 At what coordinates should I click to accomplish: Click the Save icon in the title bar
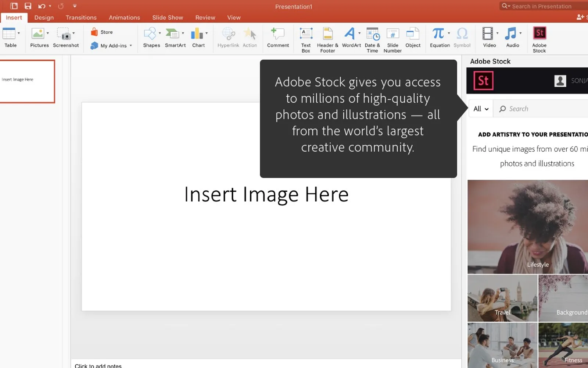[28, 6]
